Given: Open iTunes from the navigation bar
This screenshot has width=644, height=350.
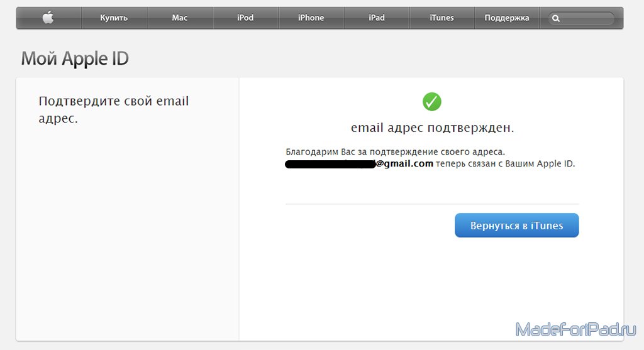Looking at the screenshot, I should 441,18.
